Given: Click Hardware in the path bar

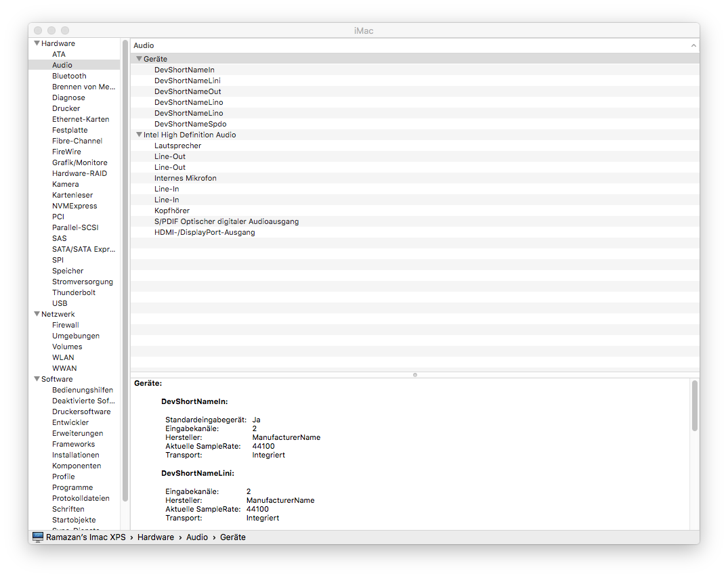Looking at the screenshot, I should [156, 537].
